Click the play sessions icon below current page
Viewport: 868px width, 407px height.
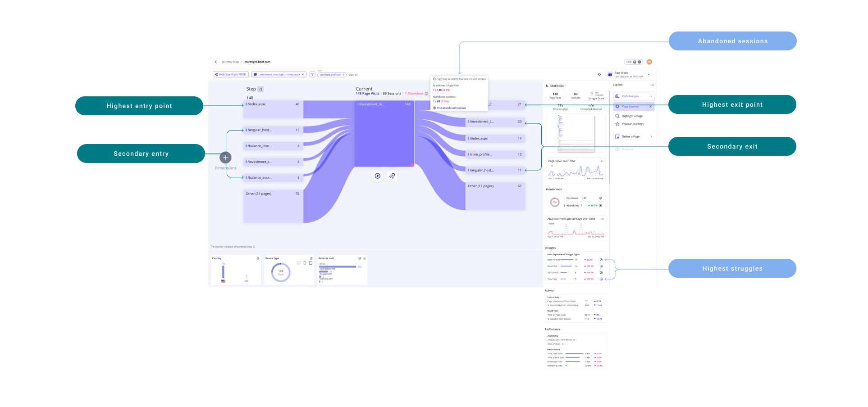[378, 176]
